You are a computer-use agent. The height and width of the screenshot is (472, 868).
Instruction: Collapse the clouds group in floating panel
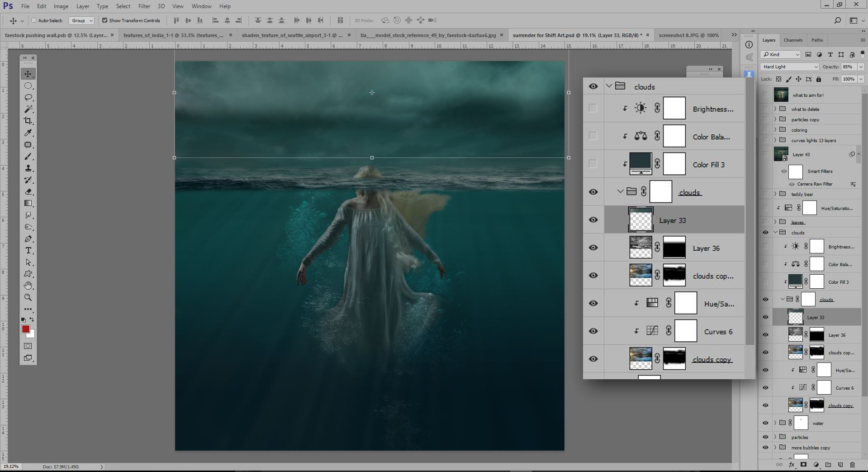[x=609, y=86]
